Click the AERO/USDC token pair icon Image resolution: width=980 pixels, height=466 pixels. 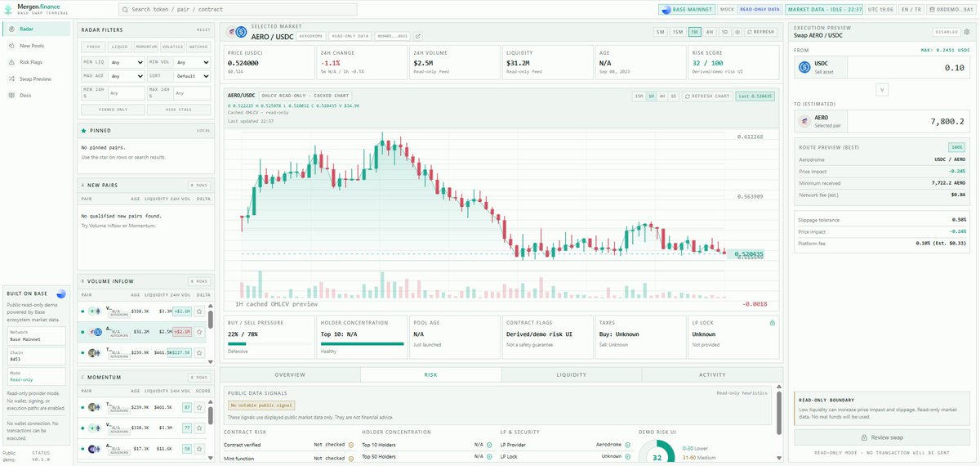236,32
